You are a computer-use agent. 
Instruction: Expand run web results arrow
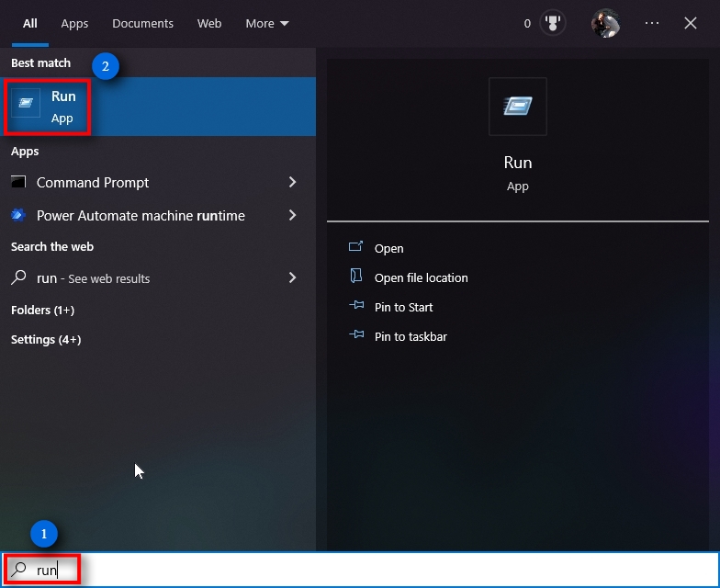pos(292,277)
